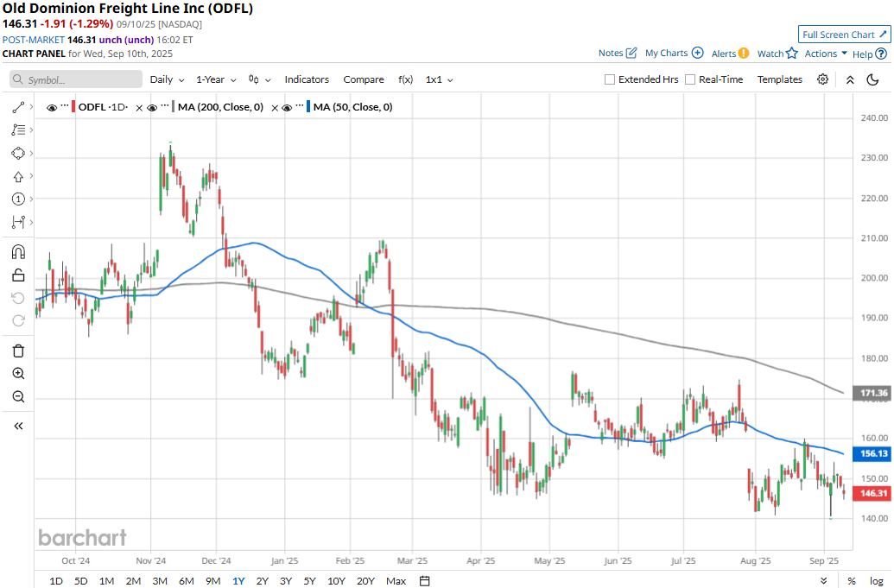
Task: Expand trend line tool options arrow
Action: 31,107
